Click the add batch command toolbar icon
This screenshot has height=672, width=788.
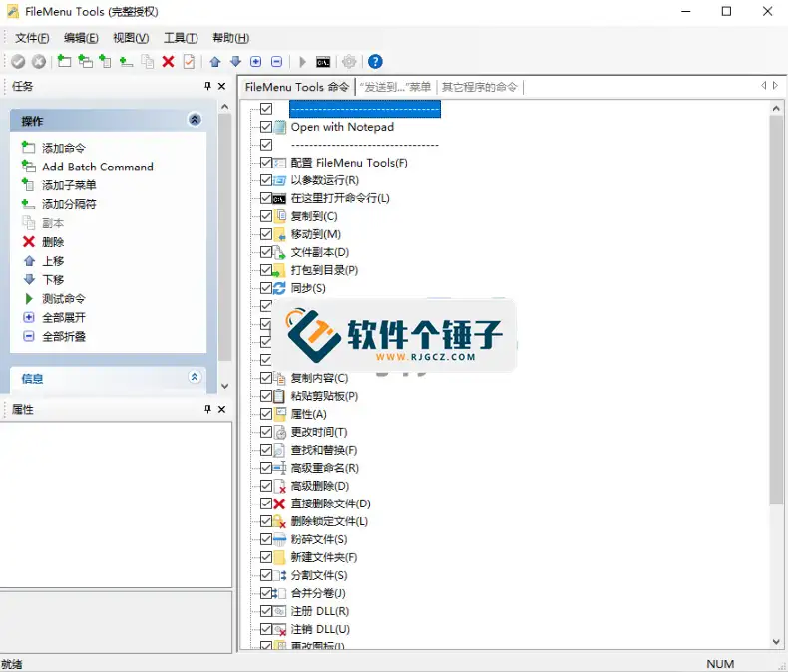pyautogui.click(x=85, y=61)
